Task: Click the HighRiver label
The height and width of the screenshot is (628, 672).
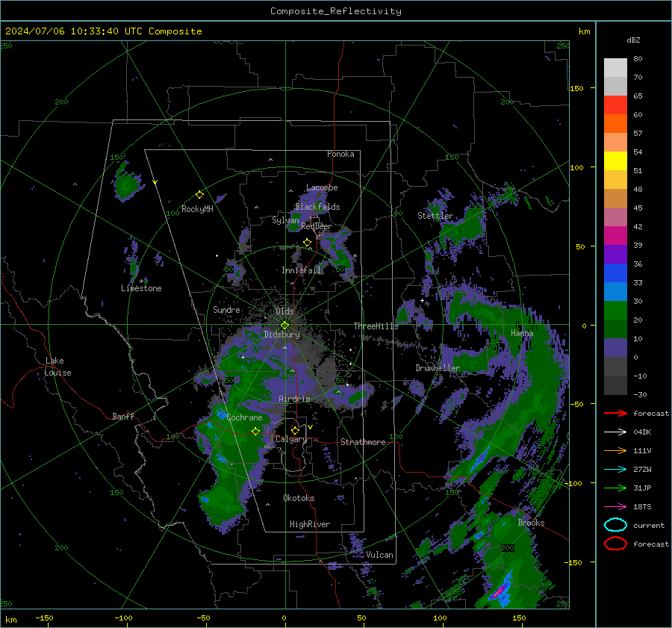Action: point(310,524)
